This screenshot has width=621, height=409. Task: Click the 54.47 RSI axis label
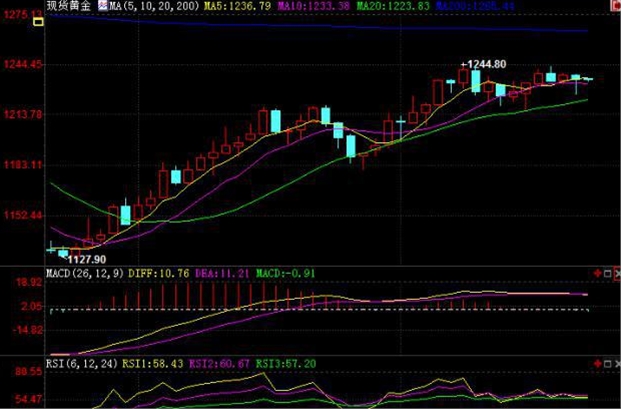(x=29, y=398)
